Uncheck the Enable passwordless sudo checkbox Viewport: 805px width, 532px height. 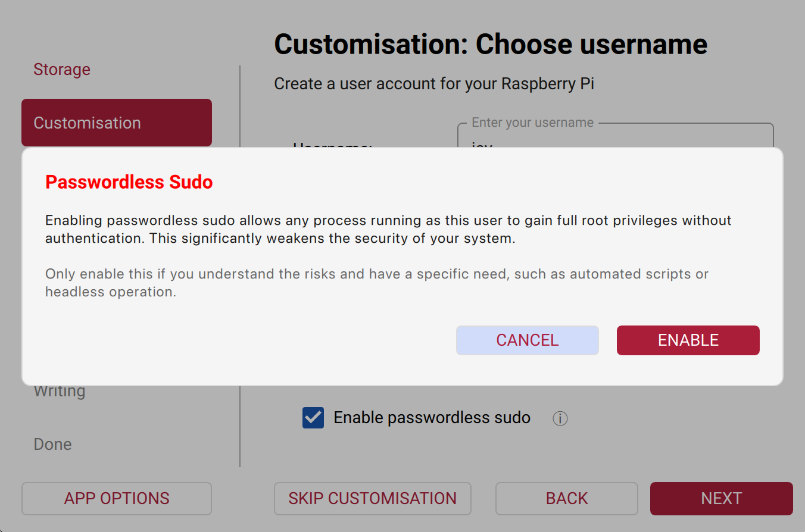tap(313, 418)
